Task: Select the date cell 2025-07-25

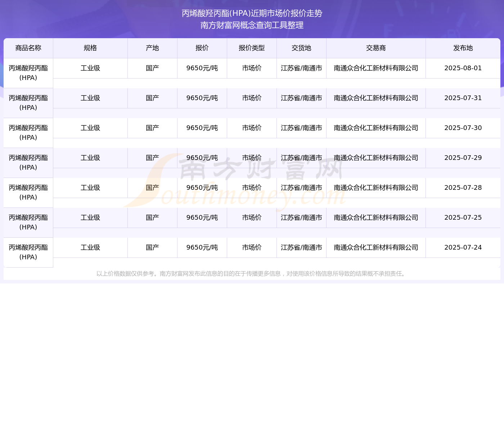Action: (x=463, y=218)
